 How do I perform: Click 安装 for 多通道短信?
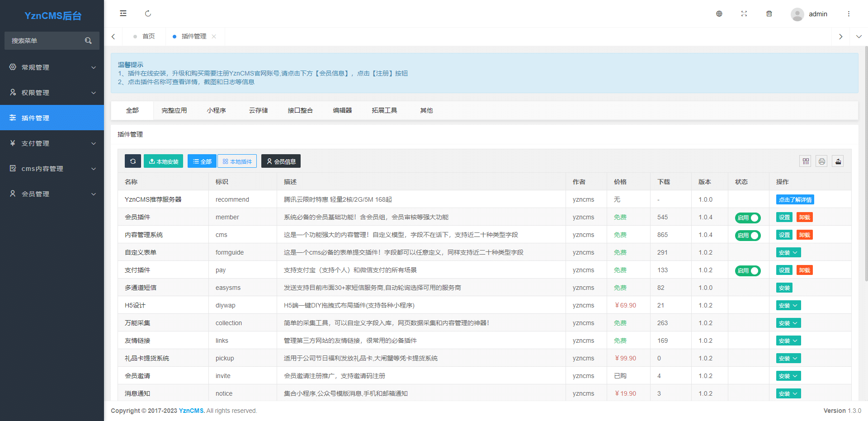click(x=784, y=288)
